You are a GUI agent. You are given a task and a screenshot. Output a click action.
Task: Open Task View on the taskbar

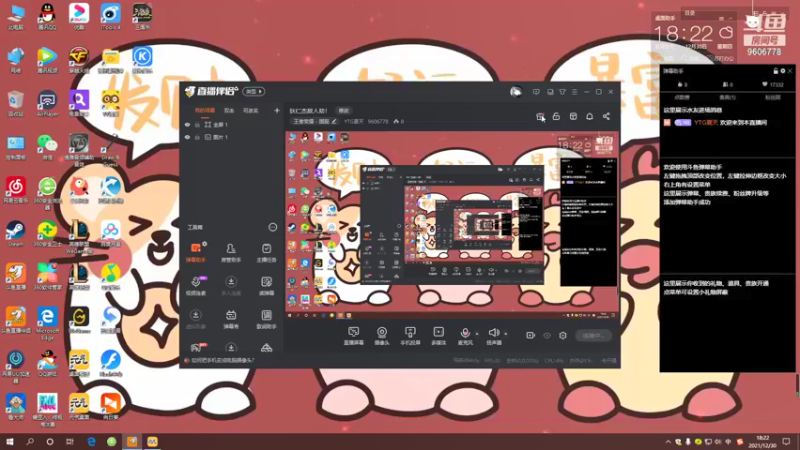[x=70, y=441]
